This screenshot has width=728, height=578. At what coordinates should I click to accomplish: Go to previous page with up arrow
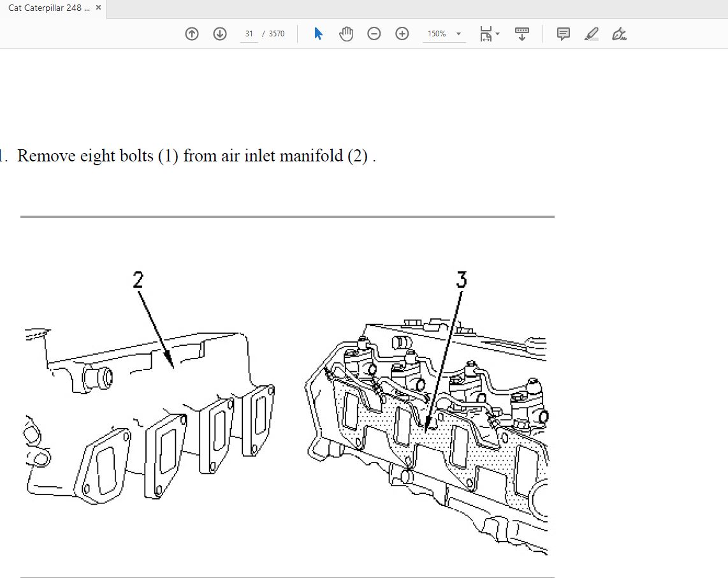click(192, 34)
